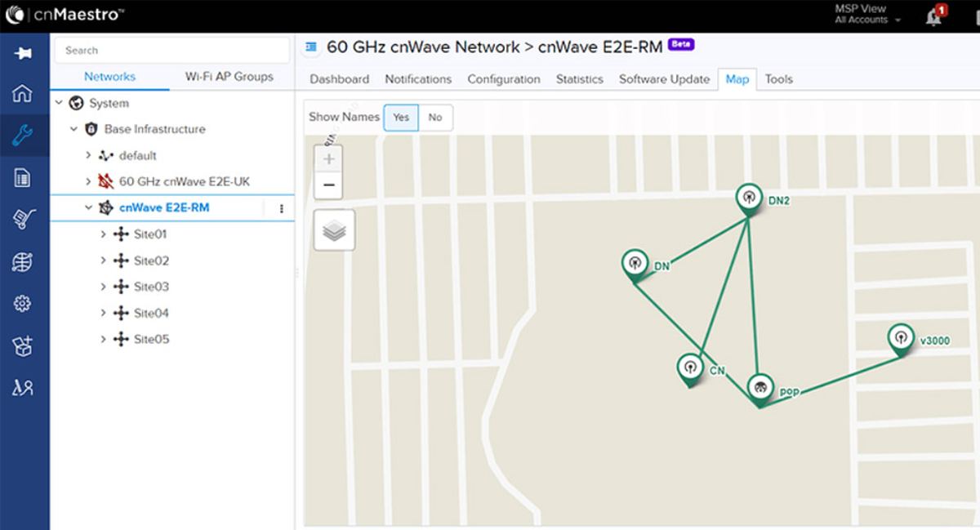Expand Site02 in the tree
Viewport: 980px width, 530px height.
tap(103, 261)
